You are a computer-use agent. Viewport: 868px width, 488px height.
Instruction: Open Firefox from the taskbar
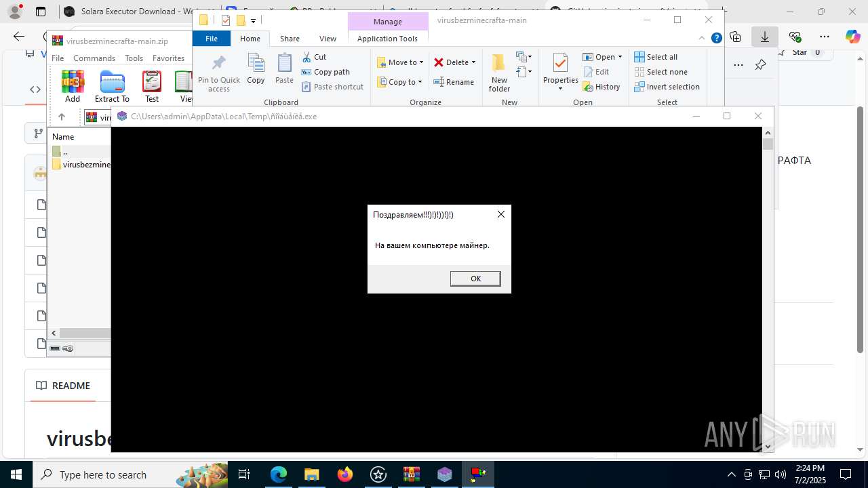(x=345, y=474)
